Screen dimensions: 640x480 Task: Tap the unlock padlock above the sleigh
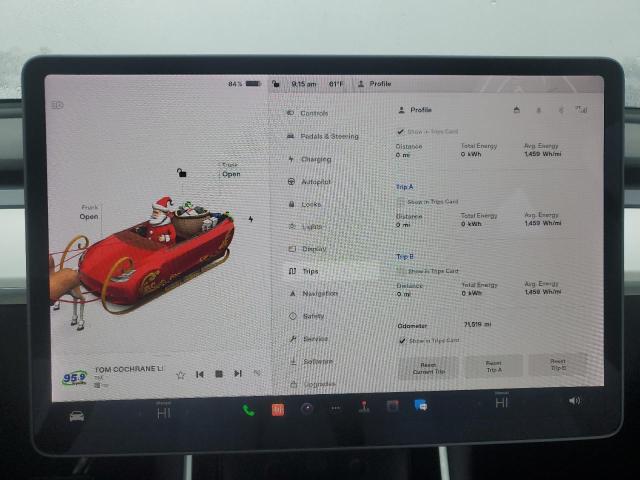pos(182,173)
